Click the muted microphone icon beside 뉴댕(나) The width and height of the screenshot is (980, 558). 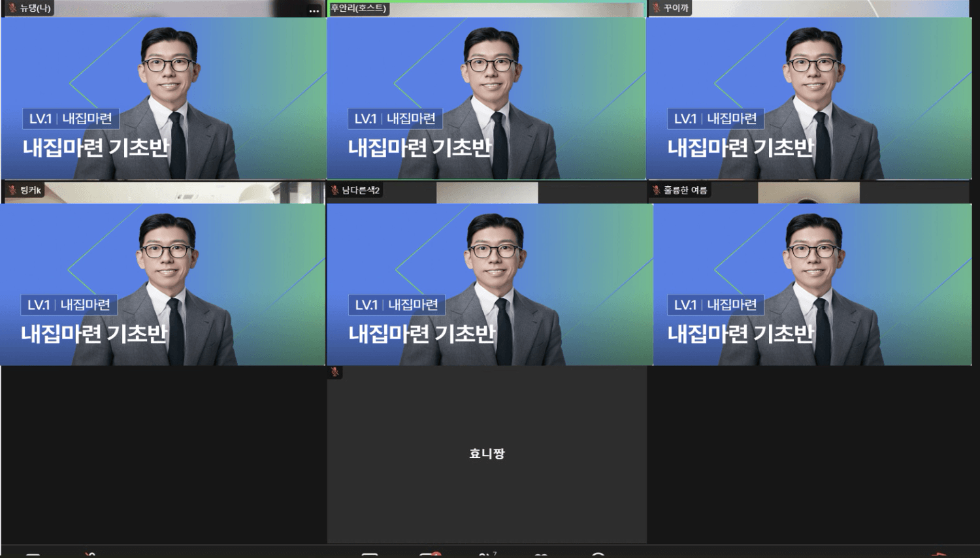click(x=12, y=8)
